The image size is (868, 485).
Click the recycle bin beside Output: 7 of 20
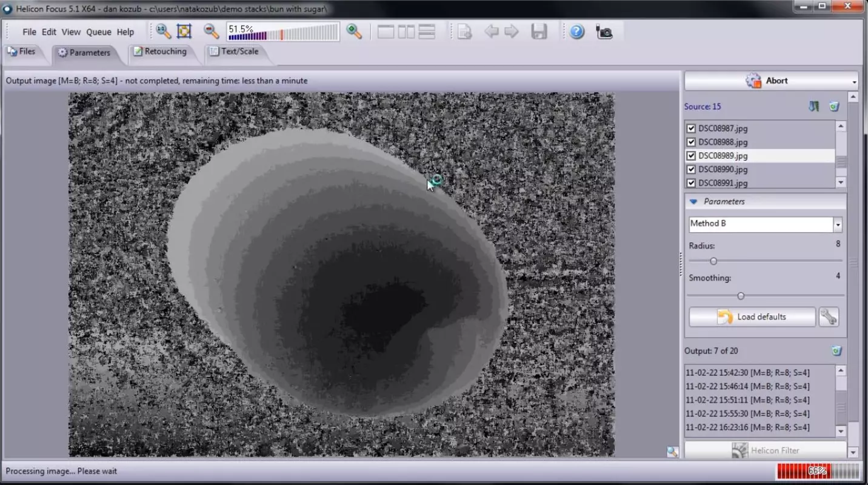coord(836,351)
